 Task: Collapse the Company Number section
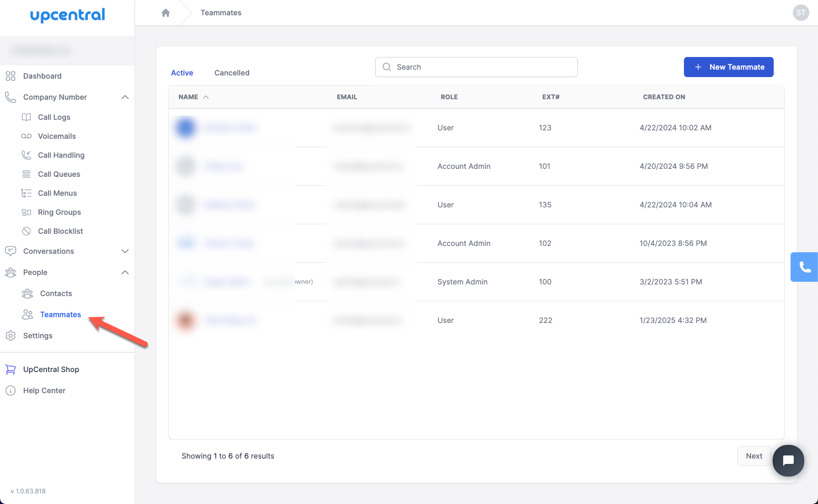pyautogui.click(x=125, y=97)
